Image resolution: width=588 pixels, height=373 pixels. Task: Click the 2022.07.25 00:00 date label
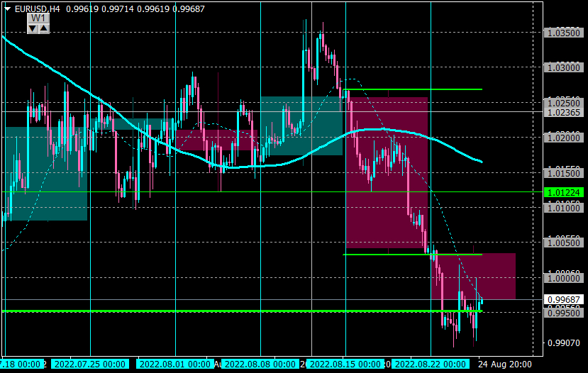[x=89, y=364]
